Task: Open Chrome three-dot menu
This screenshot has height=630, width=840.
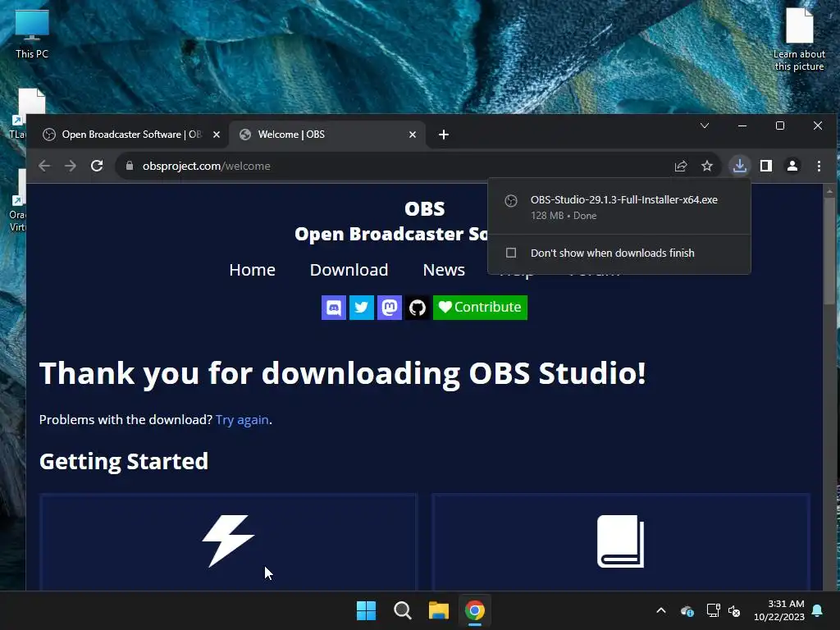Action: (819, 166)
